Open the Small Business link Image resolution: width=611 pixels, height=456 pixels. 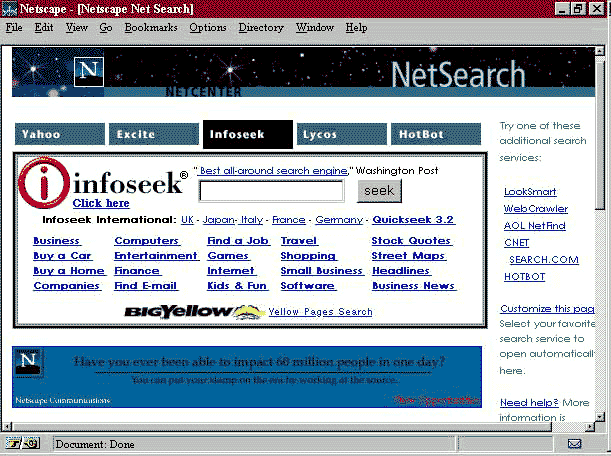(x=322, y=271)
